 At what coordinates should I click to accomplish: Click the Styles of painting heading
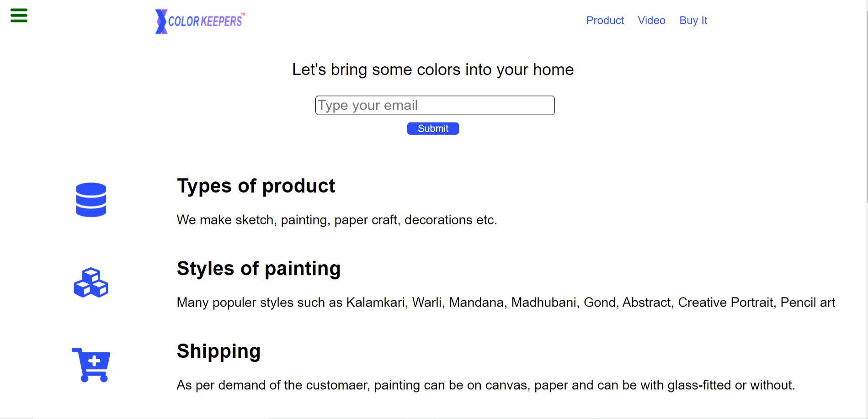[259, 269]
